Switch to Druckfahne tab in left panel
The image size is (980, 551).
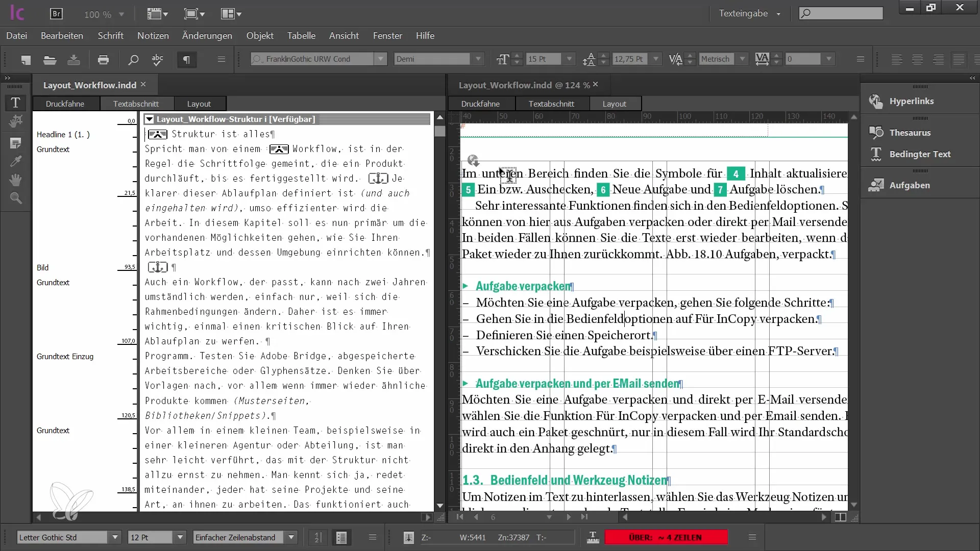click(65, 104)
